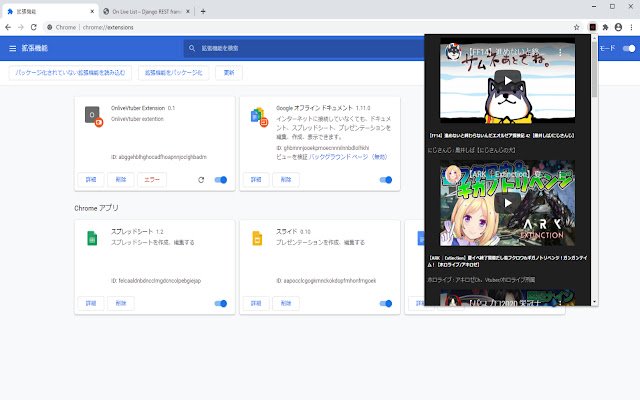This screenshot has width=640, height=400.
Task: Click Load unpacked extension button
Action: pos(70,73)
